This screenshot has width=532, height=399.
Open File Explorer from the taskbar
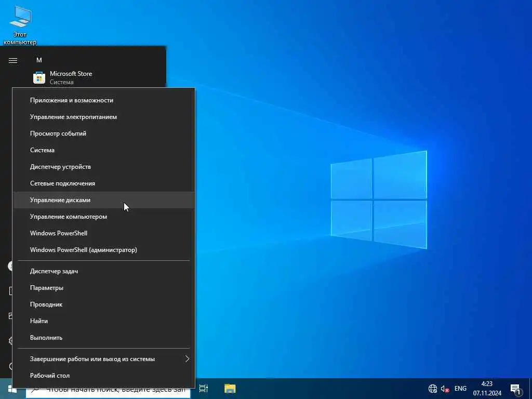click(230, 389)
